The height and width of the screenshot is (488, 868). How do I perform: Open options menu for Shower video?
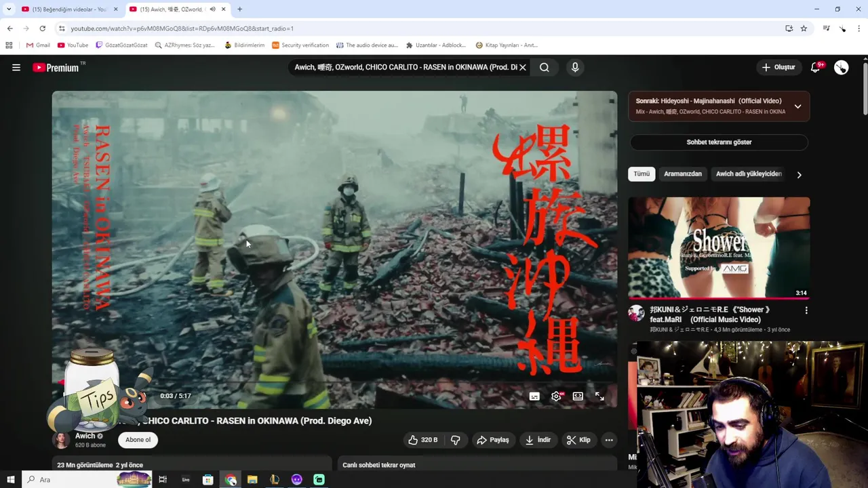click(806, 310)
